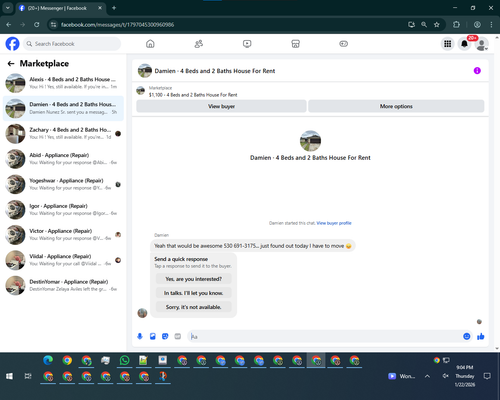Image resolution: width=500 pixels, height=400 pixels.
Task: Go back using Marketplace back arrow
Action: pos(11,63)
